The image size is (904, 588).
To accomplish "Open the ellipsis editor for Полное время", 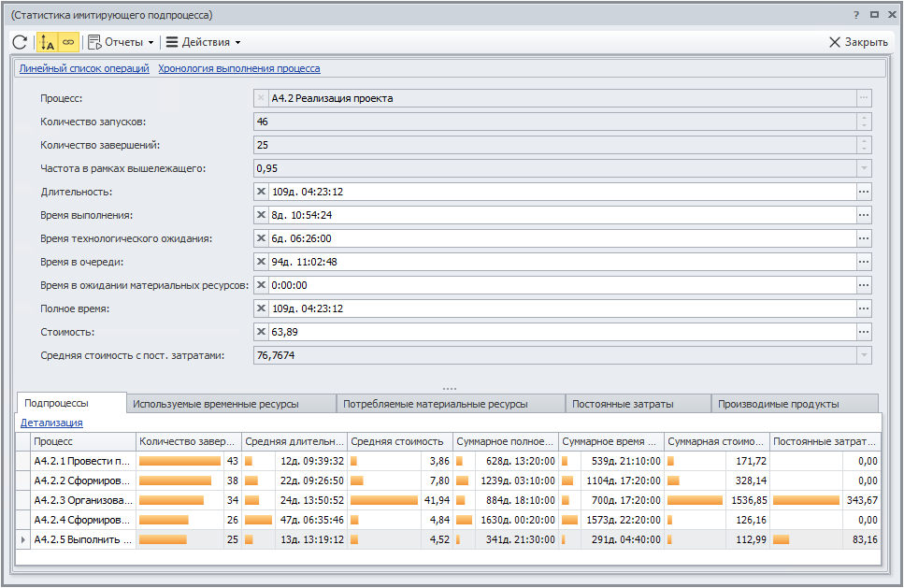I will point(864,308).
